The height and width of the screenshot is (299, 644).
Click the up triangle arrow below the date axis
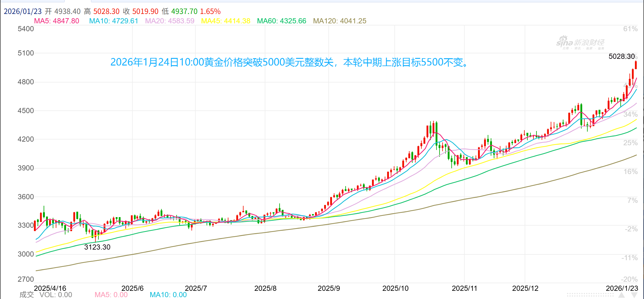622,295
